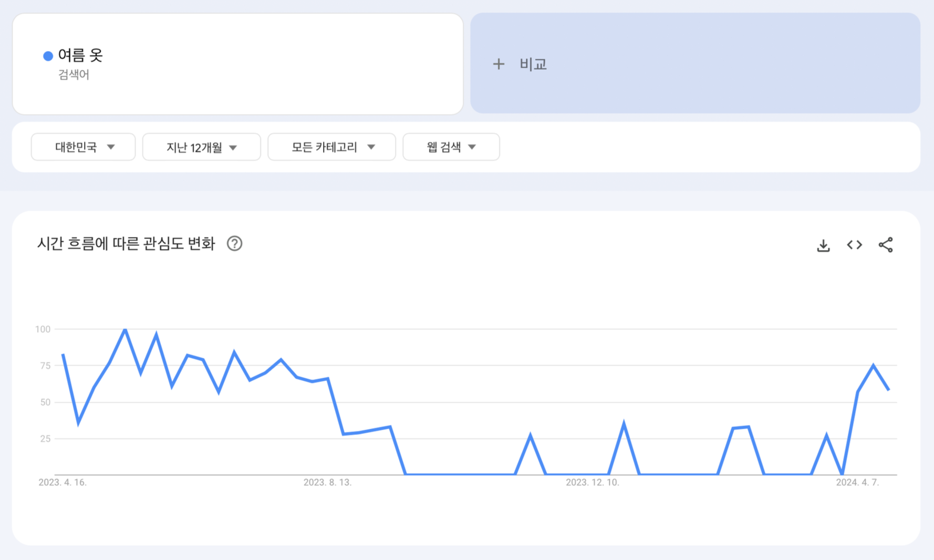Open the embed code view
The height and width of the screenshot is (560, 934).
pos(854,244)
